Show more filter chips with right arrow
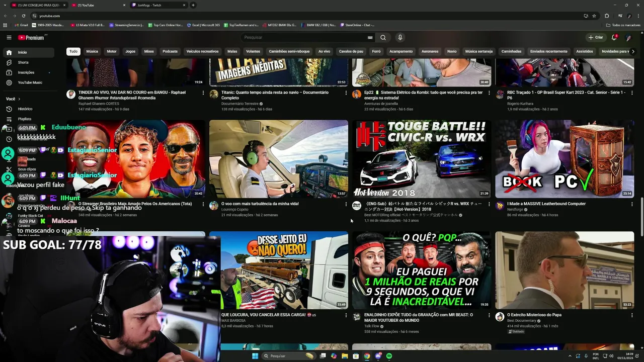Screen dimensions: 644x362 coord(633,51)
